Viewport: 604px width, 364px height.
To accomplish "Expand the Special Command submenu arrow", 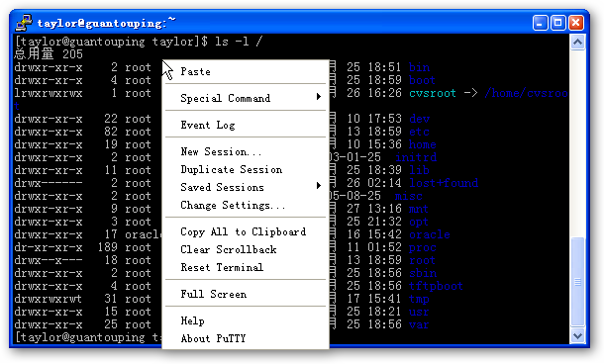I will 319,97.
